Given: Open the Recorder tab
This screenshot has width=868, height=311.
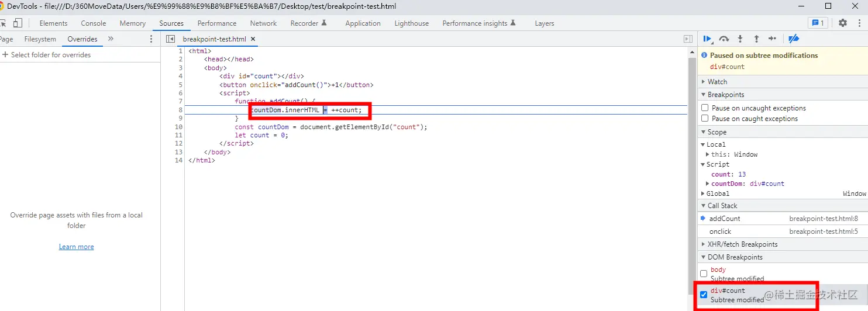Looking at the screenshot, I should (309, 23).
